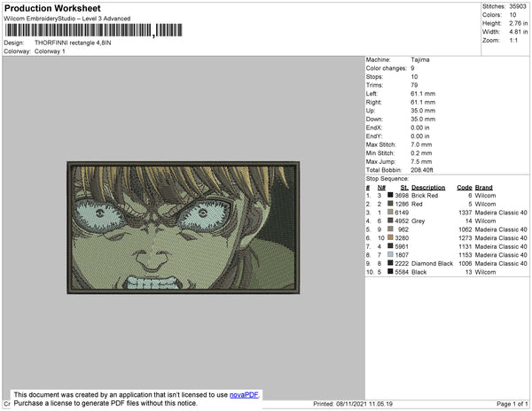Click the Max Jump value 7.5 mm
Viewport: 532px width, 411px height.
click(421, 161)
